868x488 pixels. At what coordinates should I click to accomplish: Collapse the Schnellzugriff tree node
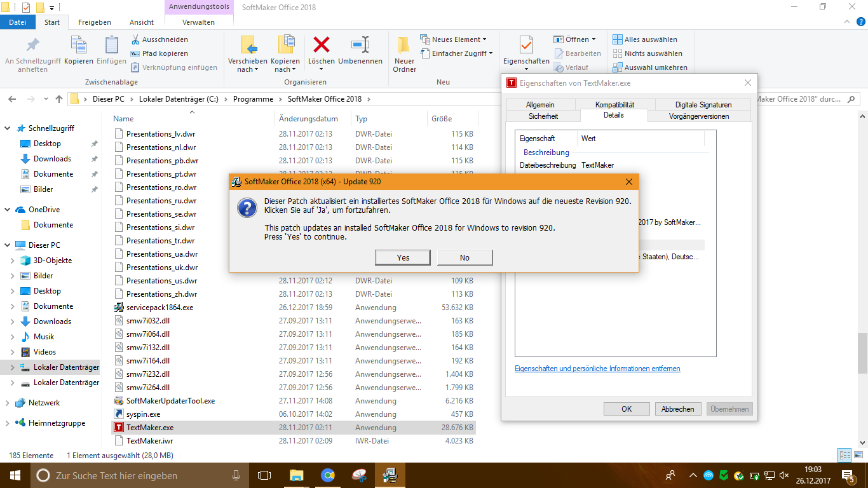[8, 128]
